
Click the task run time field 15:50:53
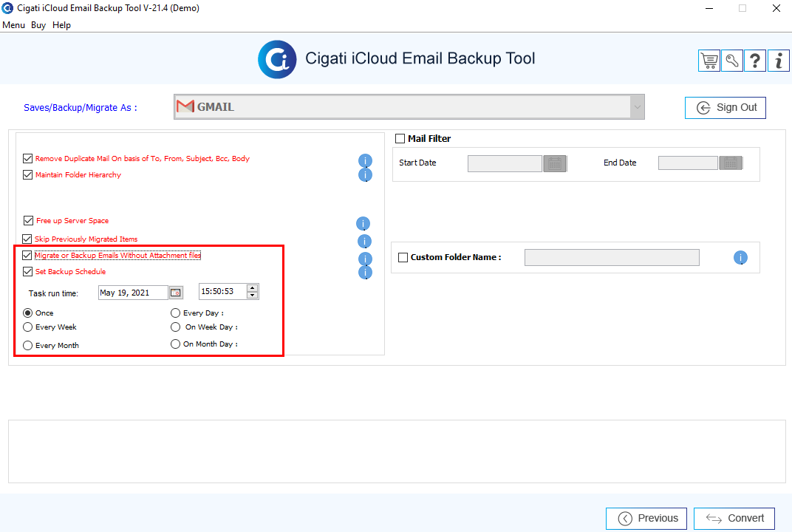tap(223, 292)
